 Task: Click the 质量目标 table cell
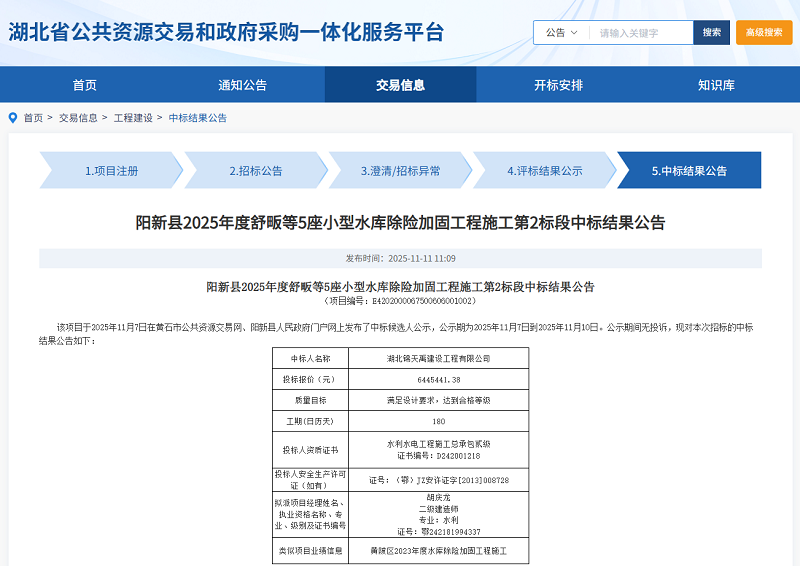[x=310, y=401]
